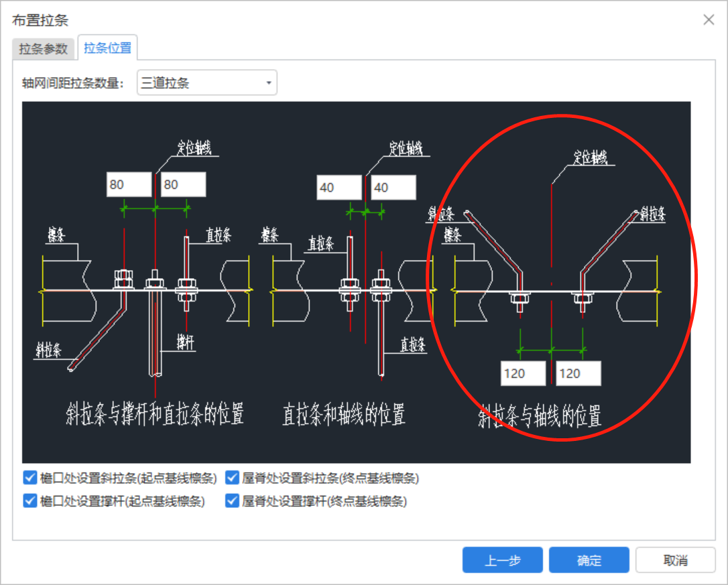
Task: Switch to the 拉条参数 tab
Action: [43, 48]
